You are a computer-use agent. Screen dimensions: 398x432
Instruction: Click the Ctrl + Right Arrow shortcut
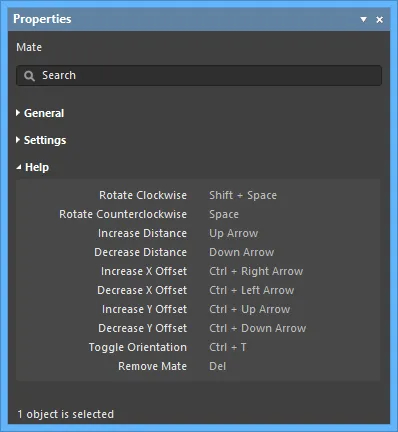[256, 271]
